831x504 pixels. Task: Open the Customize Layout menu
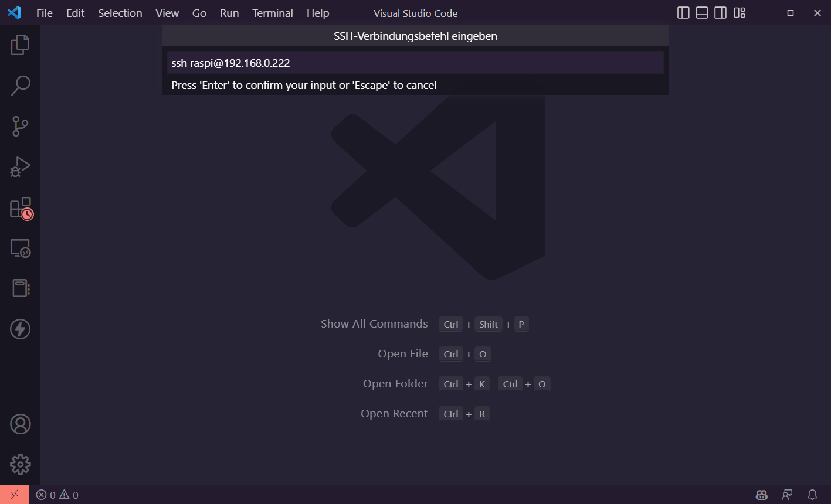pyautogui.click(x=740, y=13)
